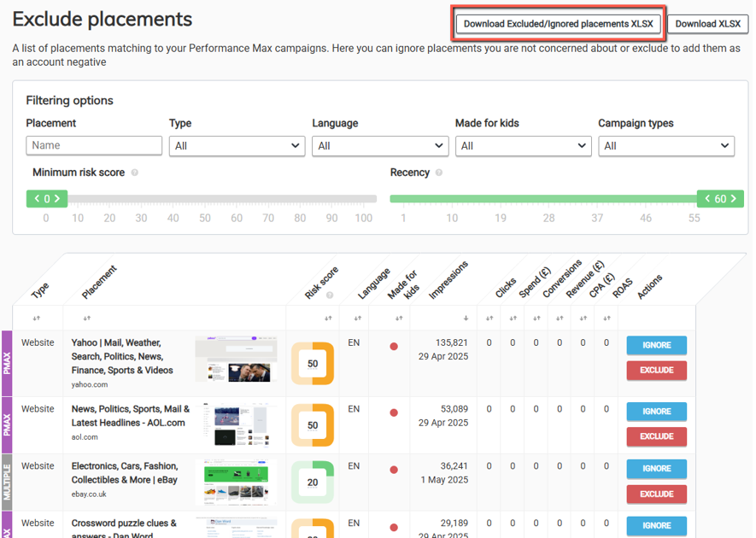
Task: Expand the Language filter dropdown
Action: click(380, 146)
